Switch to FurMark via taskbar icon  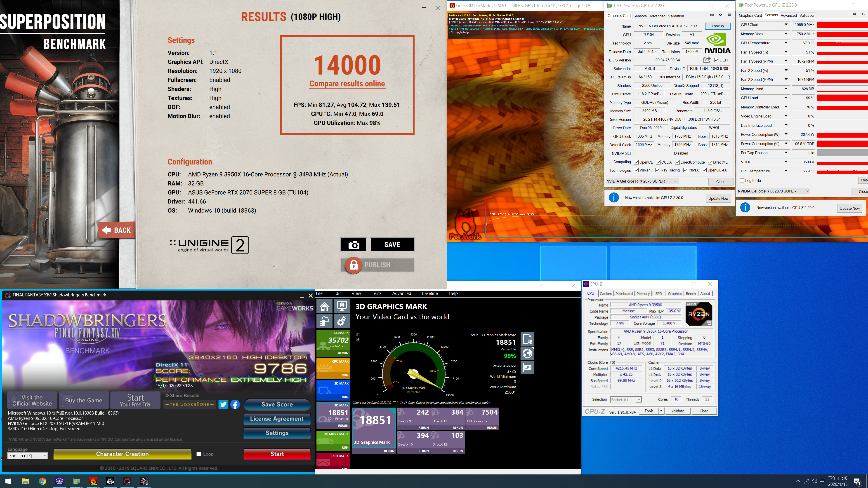[93, 481]
